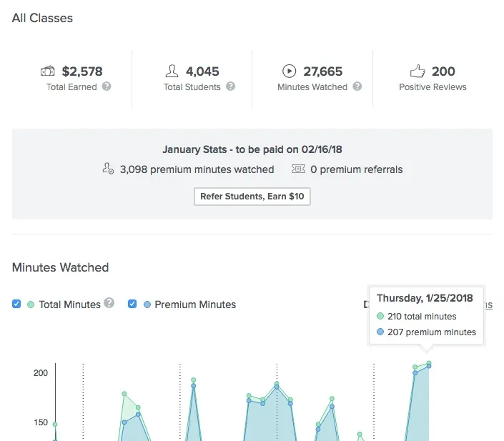This screenshot has width=504, height=441.
Task: Click the $2,578 total earned value
Action: 82,71
